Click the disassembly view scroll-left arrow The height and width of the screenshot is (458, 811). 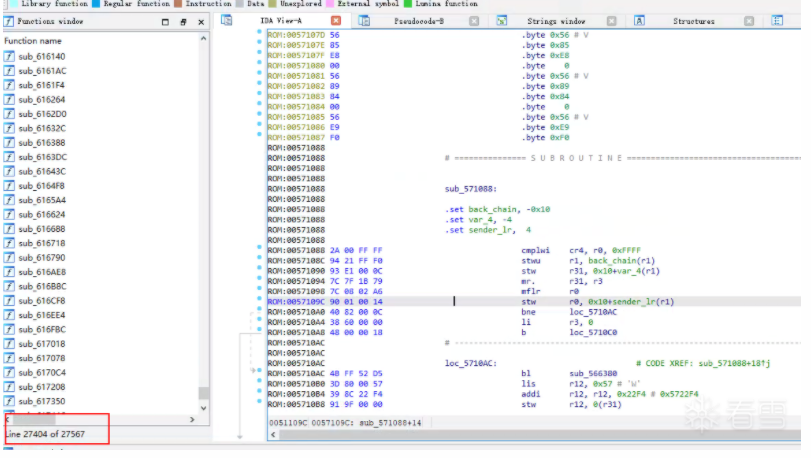pos(273,435)
